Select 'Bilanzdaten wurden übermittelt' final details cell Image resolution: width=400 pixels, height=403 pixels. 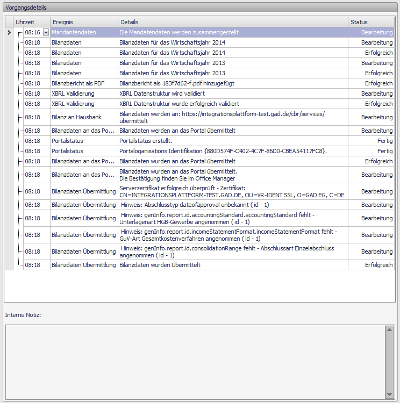[x=233, y=265]
